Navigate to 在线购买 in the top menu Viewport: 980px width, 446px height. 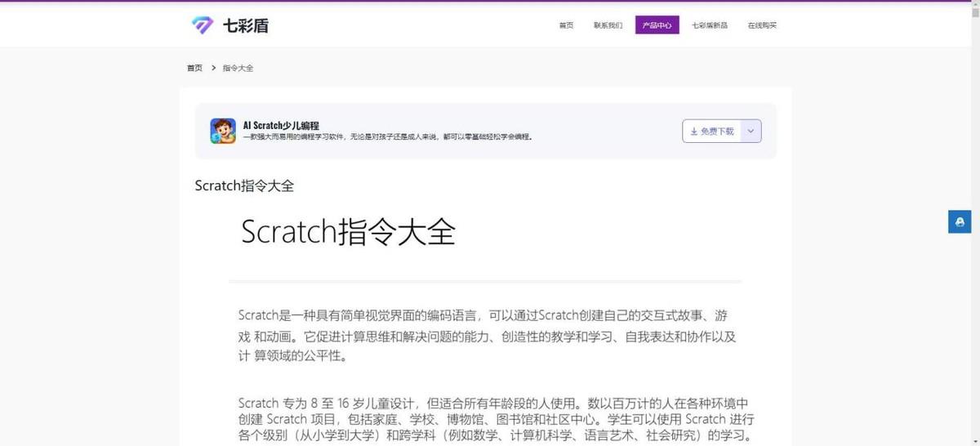[x=762, y=25]
